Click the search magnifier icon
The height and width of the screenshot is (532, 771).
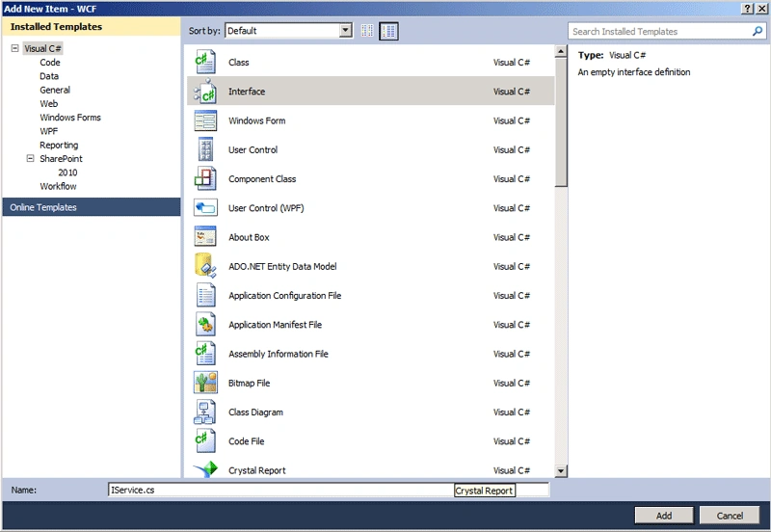click(x=758, y=31)
